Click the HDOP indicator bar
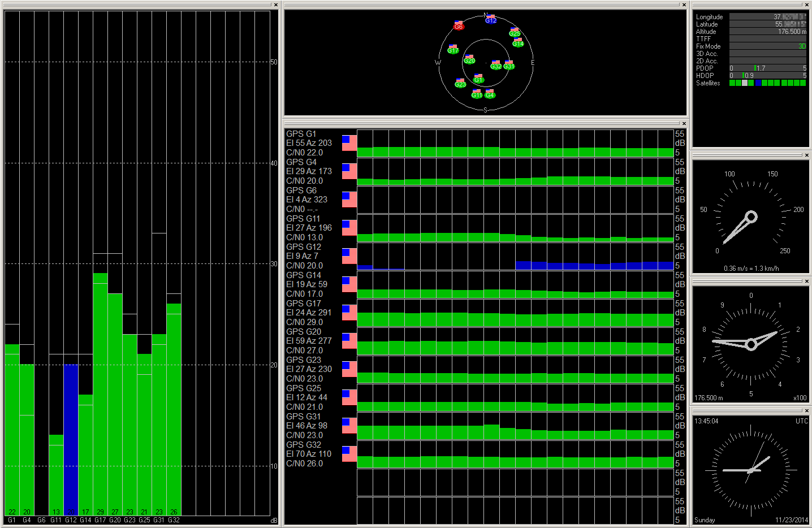The image size is (812, 528). click(x=767, y=75)
